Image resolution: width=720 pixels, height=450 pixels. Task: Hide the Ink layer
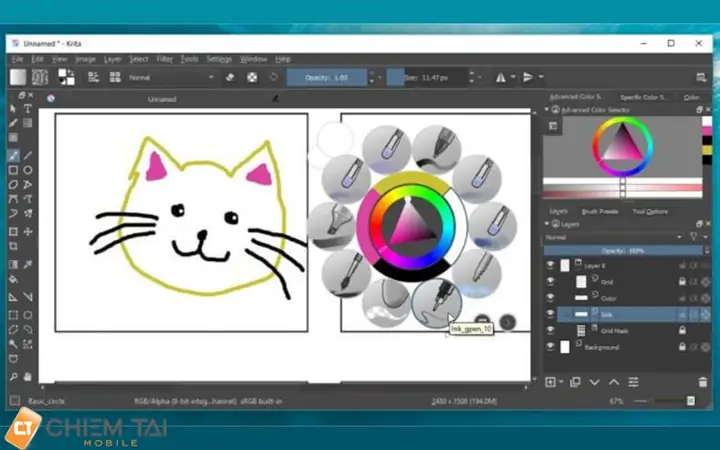tap(550, 315)
